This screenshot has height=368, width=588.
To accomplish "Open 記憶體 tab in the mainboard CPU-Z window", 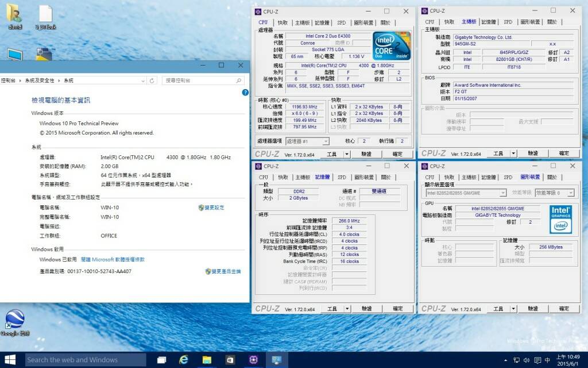I will [x=488, y=22].
